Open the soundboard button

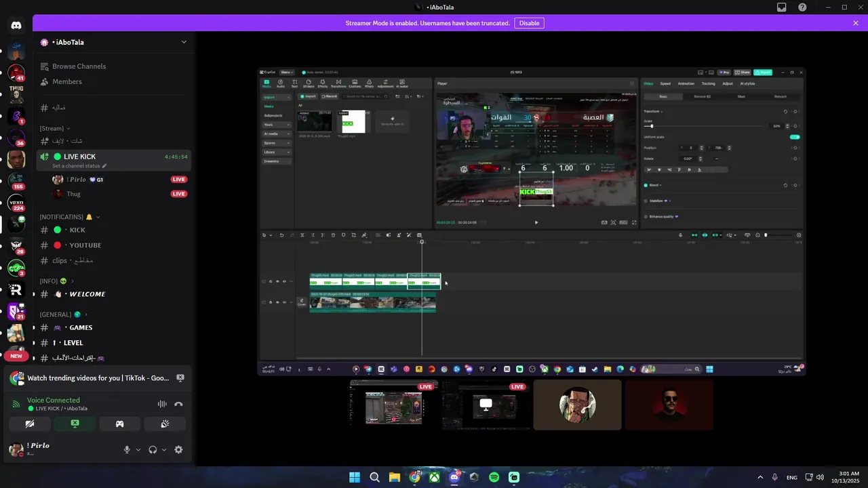tap(165, 424)
